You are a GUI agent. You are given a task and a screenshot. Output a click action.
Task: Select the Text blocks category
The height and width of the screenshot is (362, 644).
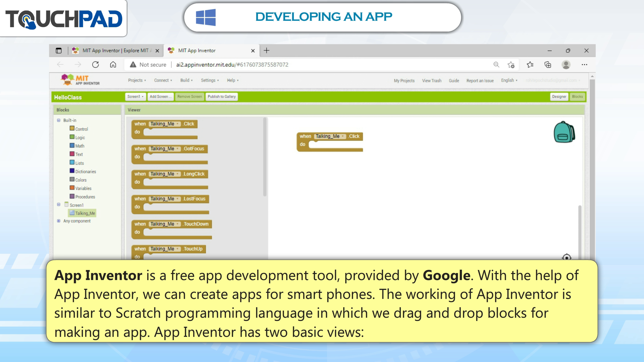(x=76, y=154)
